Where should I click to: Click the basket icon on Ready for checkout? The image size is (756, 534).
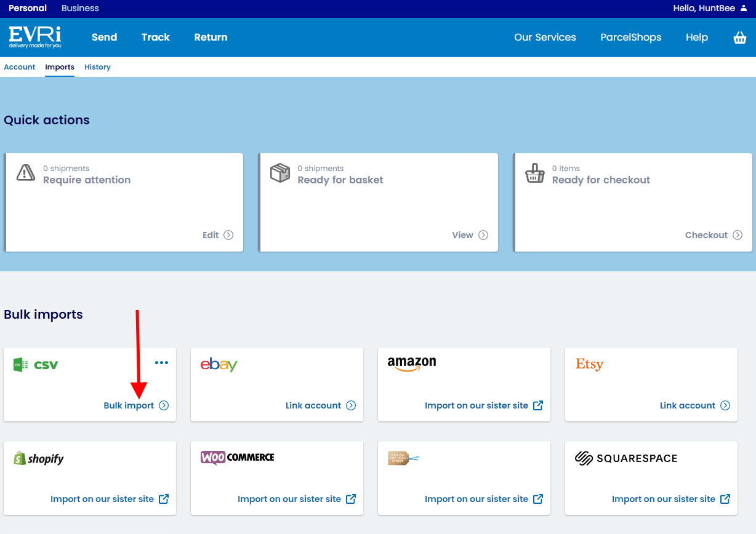[535, 173]
